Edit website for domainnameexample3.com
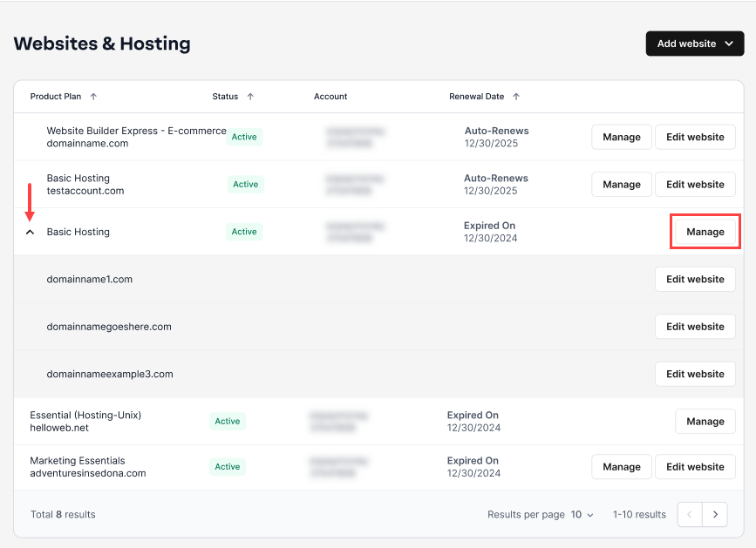Viewport: 756px width, 548px height. point(695,374)
